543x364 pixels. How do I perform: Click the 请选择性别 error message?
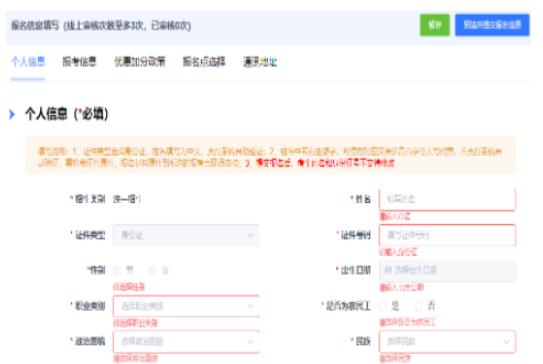tap(129, 287)
